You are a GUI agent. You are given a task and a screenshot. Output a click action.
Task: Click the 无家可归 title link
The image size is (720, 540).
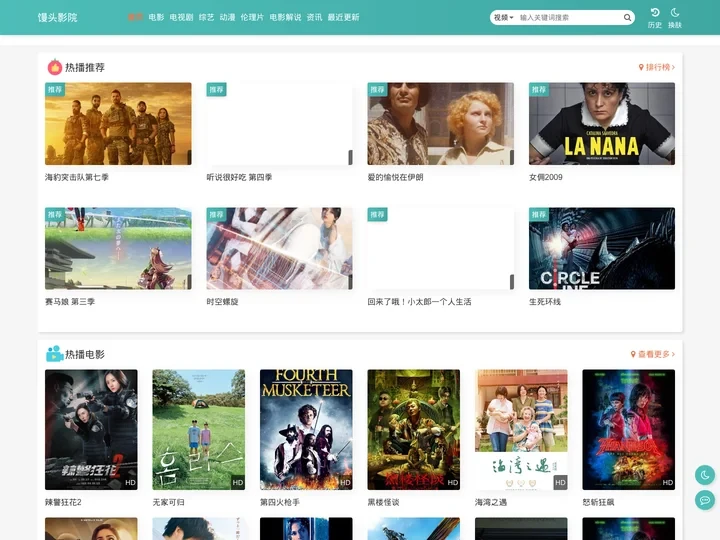pos(169,502)
